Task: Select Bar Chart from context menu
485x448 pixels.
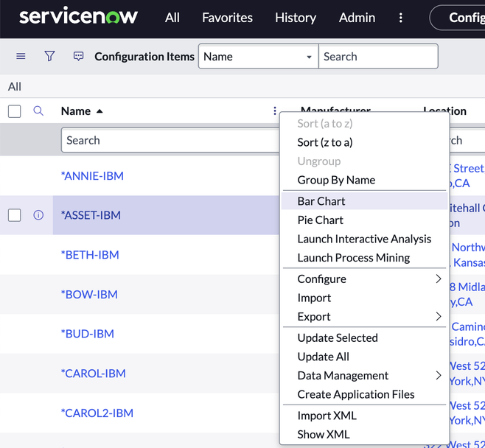Action: click(364, 201)
